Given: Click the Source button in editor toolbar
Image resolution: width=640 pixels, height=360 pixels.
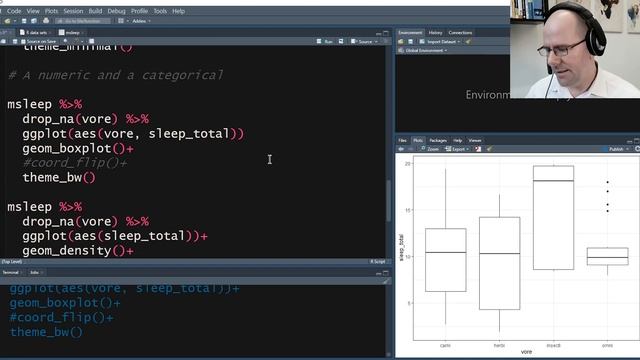Looking at the screenshot, I should [362, 42].
